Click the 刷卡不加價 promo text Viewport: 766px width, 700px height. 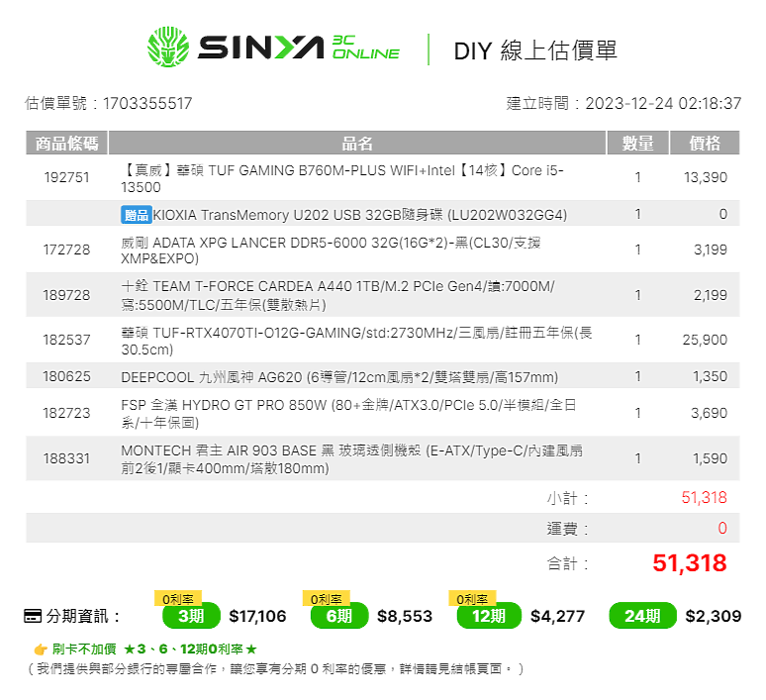tap(84, 650)
